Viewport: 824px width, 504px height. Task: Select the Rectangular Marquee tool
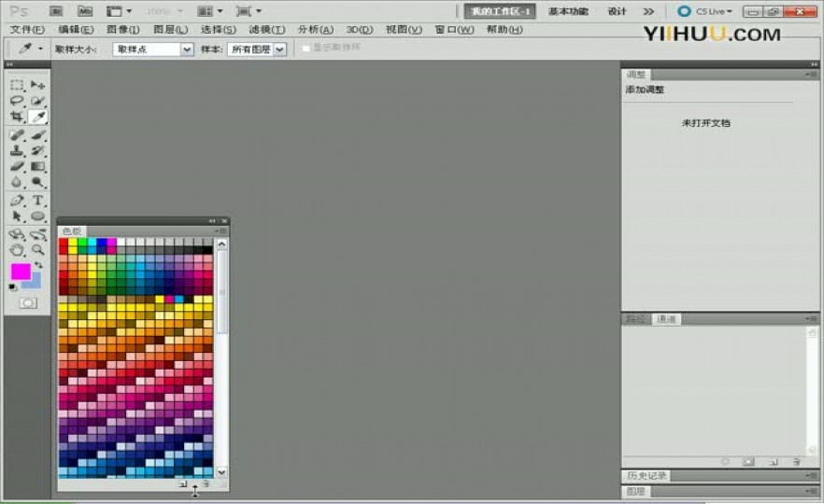point(17,85)
